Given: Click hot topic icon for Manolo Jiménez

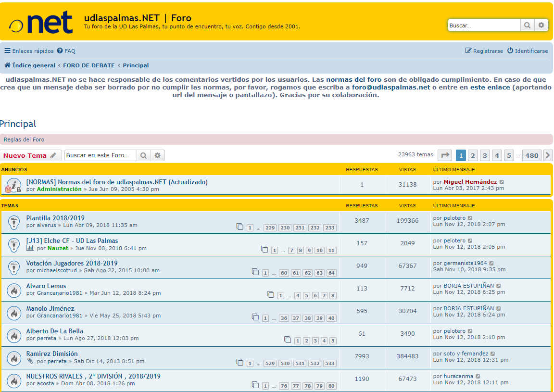Looking at the screenshot, I should coord(14,313).
